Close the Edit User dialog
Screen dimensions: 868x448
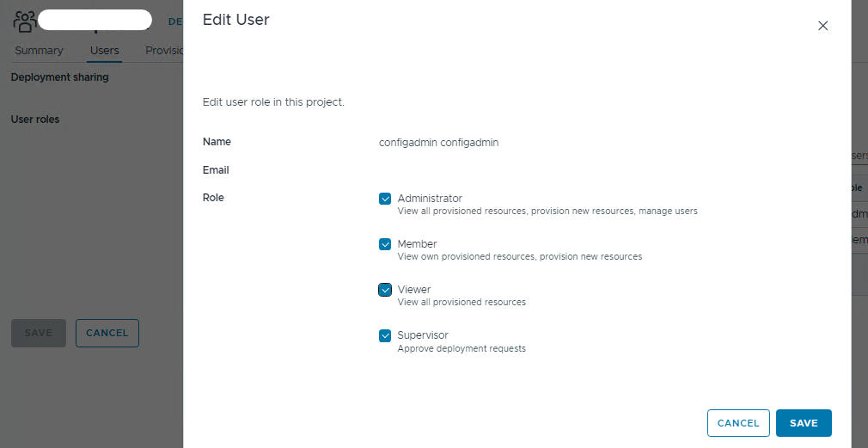822,26
